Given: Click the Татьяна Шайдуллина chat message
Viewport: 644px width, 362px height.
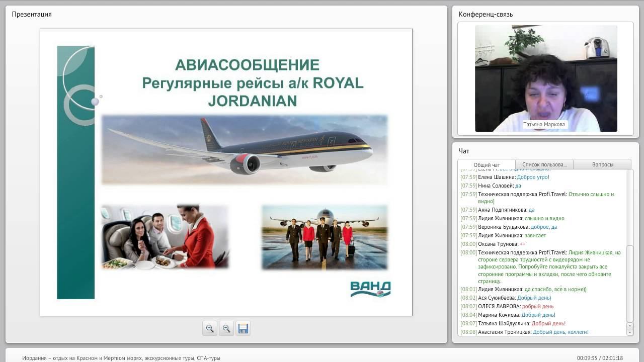Looking at the screenshot, I should 513,323.
